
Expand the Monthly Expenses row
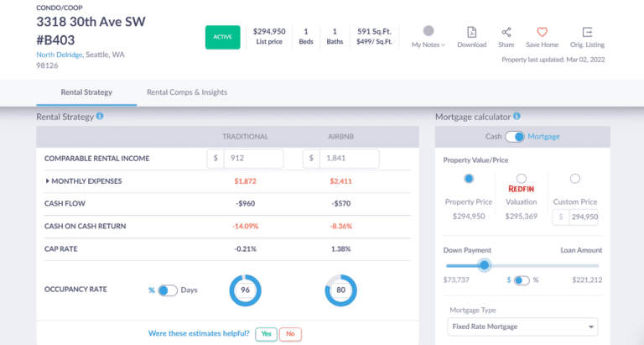click(48, 180)
